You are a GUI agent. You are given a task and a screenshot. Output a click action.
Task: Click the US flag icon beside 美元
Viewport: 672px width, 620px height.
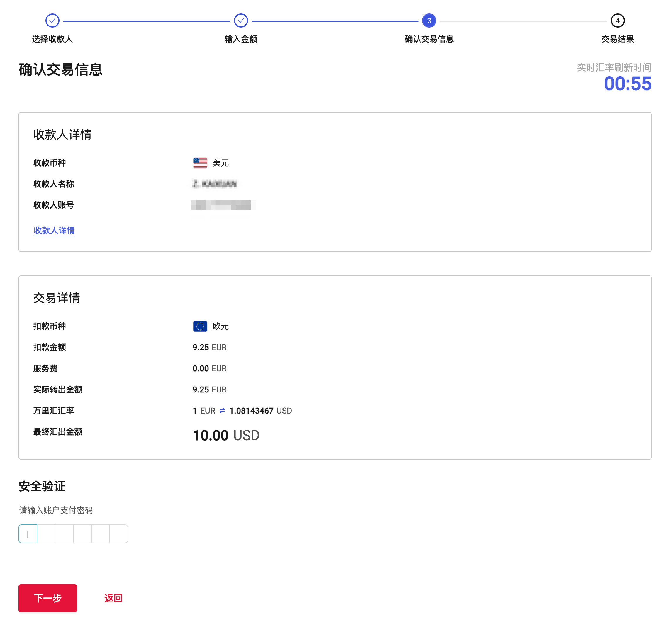point(200,163)
